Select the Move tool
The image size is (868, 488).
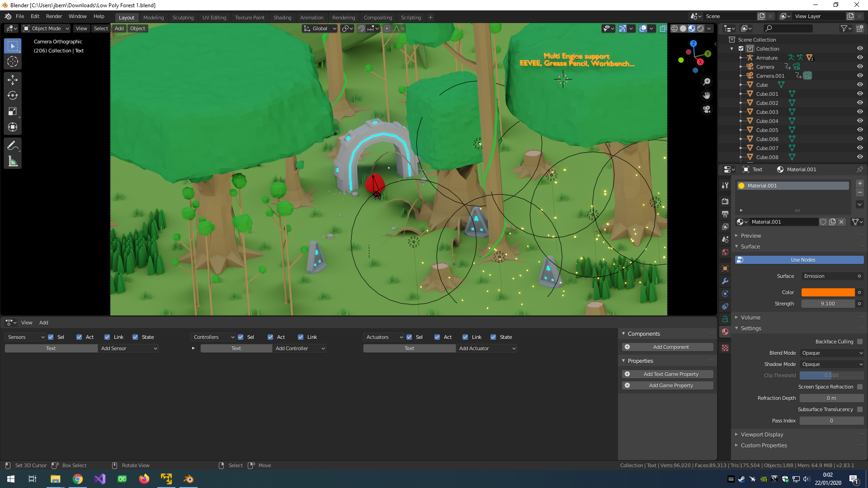tap(13, 80)
